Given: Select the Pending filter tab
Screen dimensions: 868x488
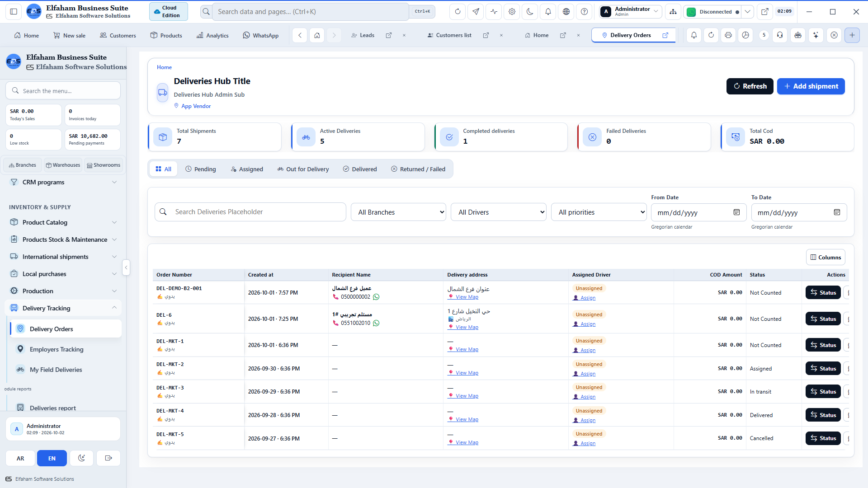Looking at the screenshot, I should [x=201, y=169].
